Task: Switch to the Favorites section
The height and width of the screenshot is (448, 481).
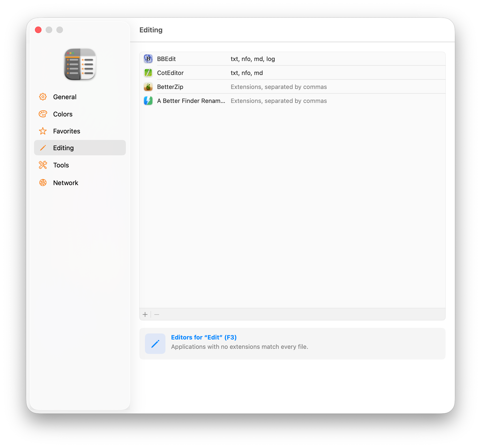Action: pyautogui.click(x=80, y=131)
